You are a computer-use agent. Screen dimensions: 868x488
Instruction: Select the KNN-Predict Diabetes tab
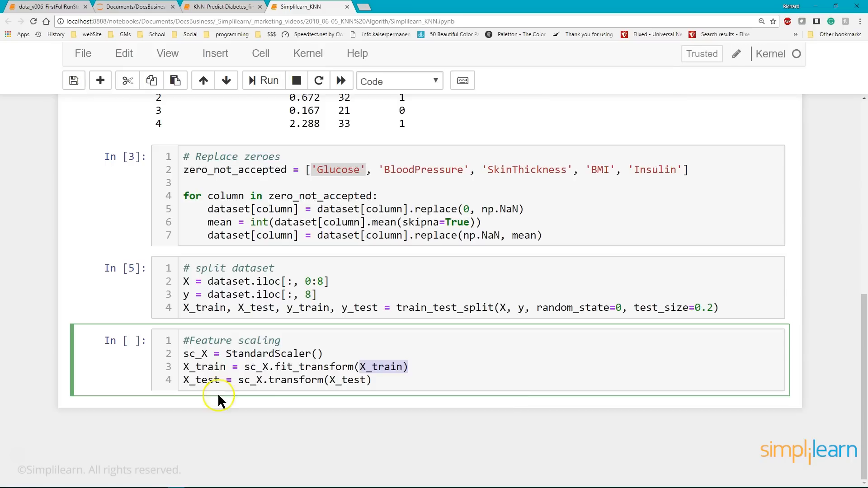222,7
